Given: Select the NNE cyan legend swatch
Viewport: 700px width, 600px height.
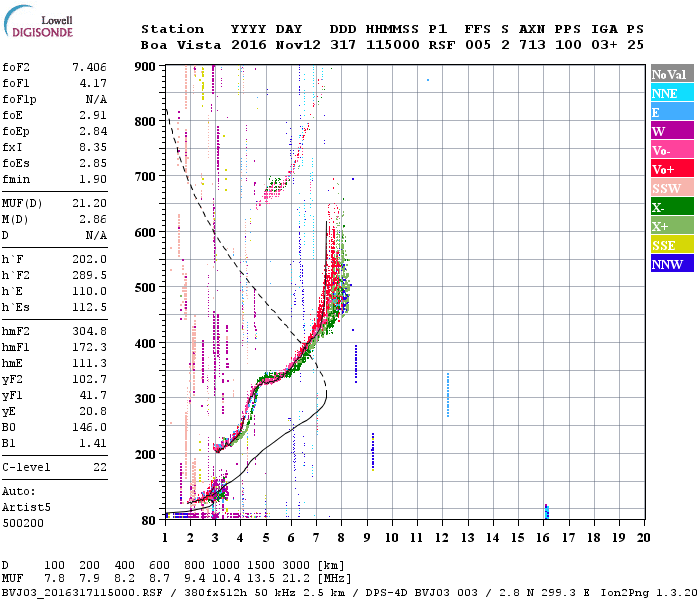Looking at the screenshot, I should pyautogui.click(x=672, y=92).
